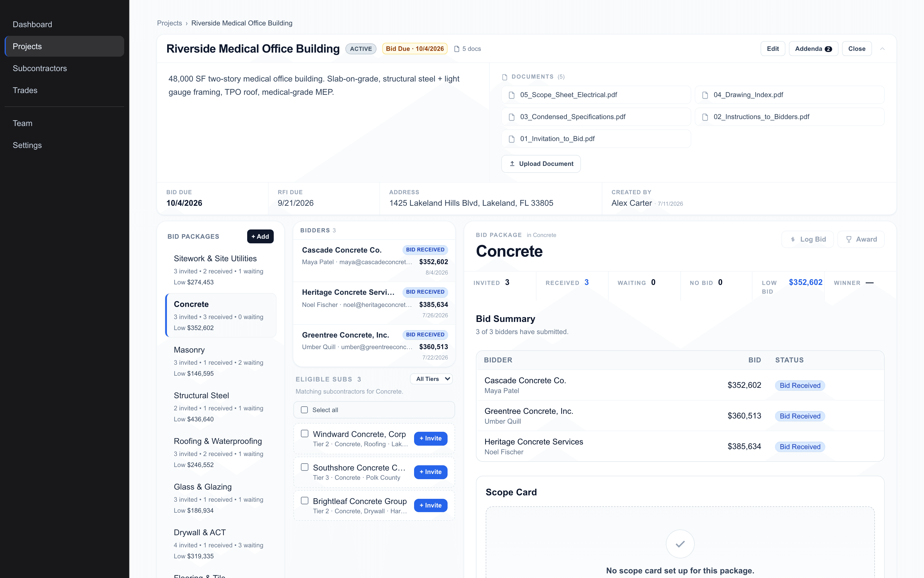This screenshot has width=924, height=578.
Task: Click the upload arrow icon in Upload Document
Action: 513,164
